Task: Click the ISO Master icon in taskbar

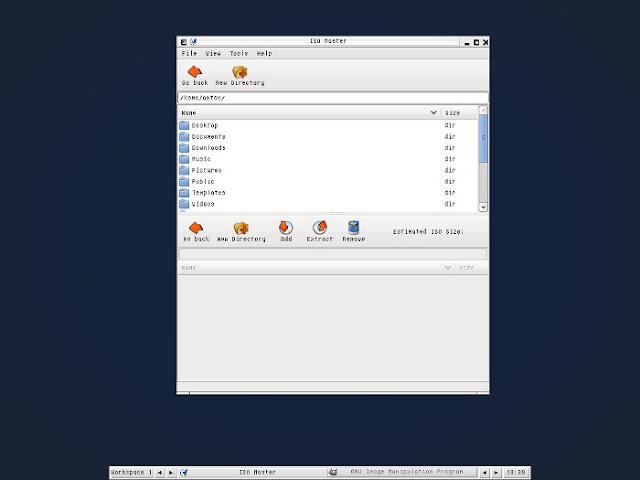Action: click(184, 472)
